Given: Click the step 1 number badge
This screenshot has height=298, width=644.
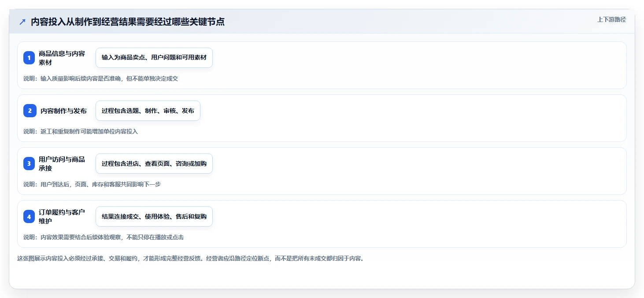Looking at the screenshot, I should [x=29, y=58].
